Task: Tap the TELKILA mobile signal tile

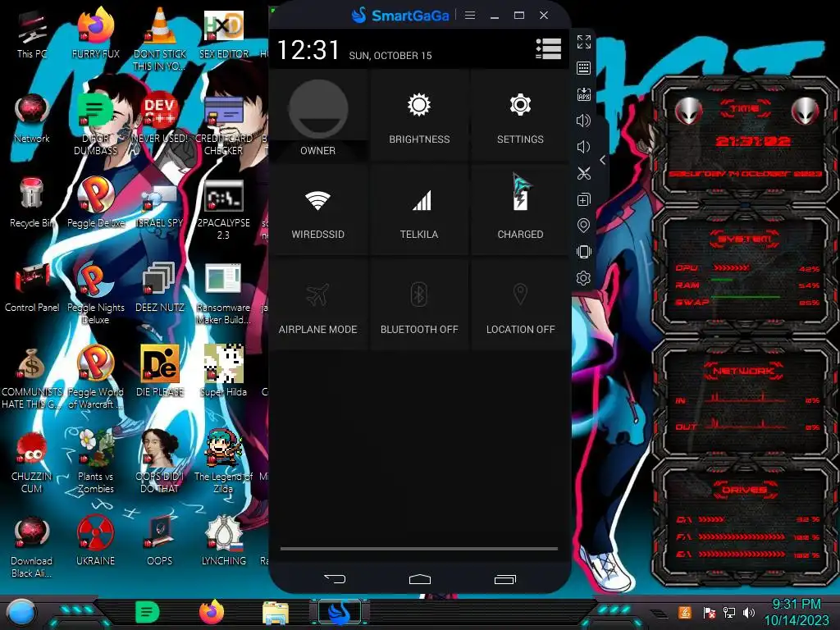Action: pyautogui.click(x=419, y=211)
